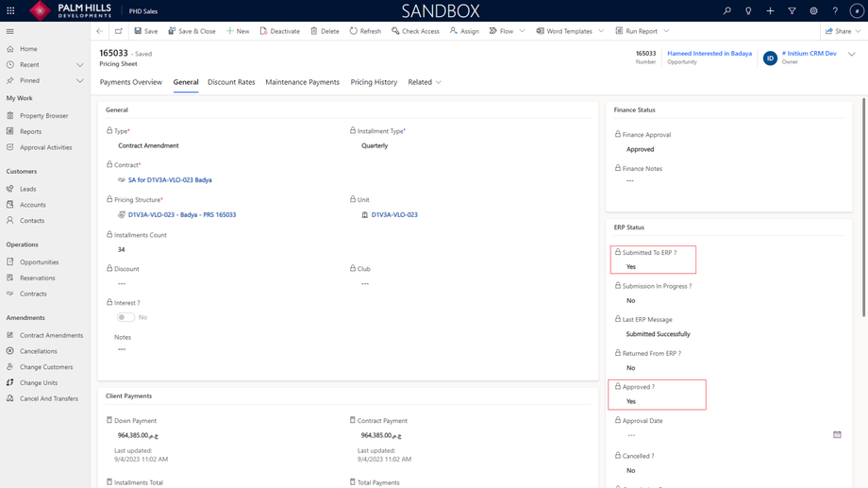
Task: Click the Delete trash icon
Action: pos(314,31)
